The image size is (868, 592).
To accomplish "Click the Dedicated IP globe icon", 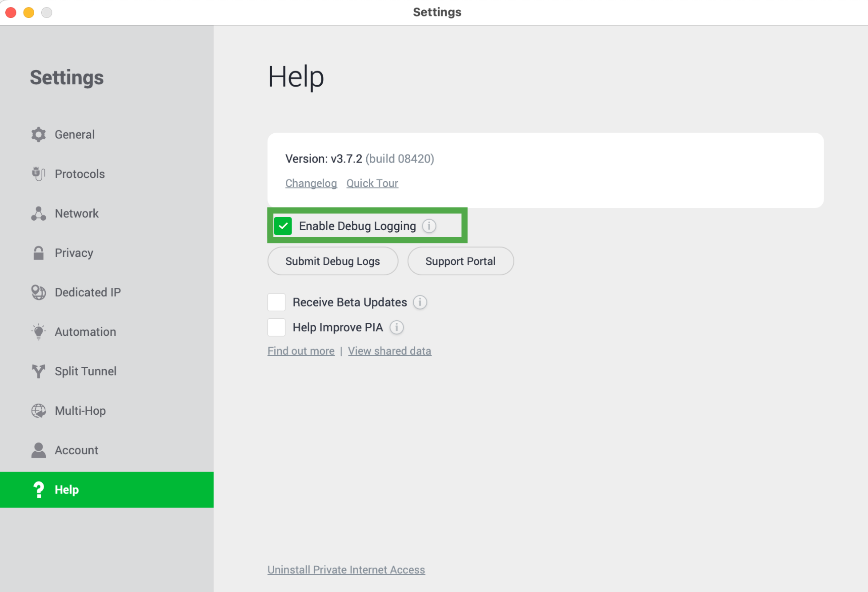I will (x=39, y=292).
